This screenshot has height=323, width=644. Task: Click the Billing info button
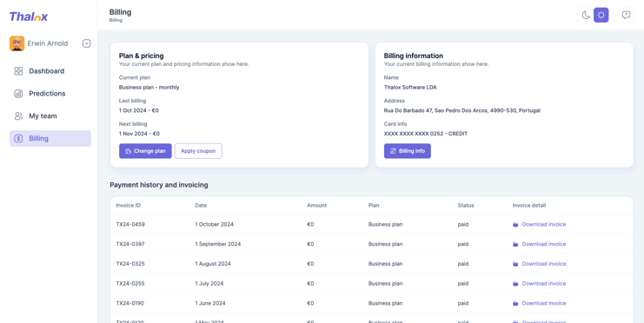point(408,151)
